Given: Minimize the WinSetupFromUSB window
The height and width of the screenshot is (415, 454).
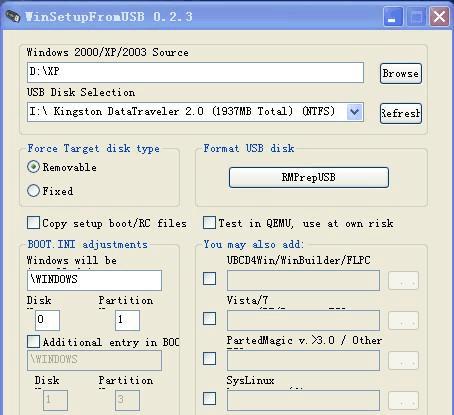Looking at the screenshot, I should click(393, 16).
